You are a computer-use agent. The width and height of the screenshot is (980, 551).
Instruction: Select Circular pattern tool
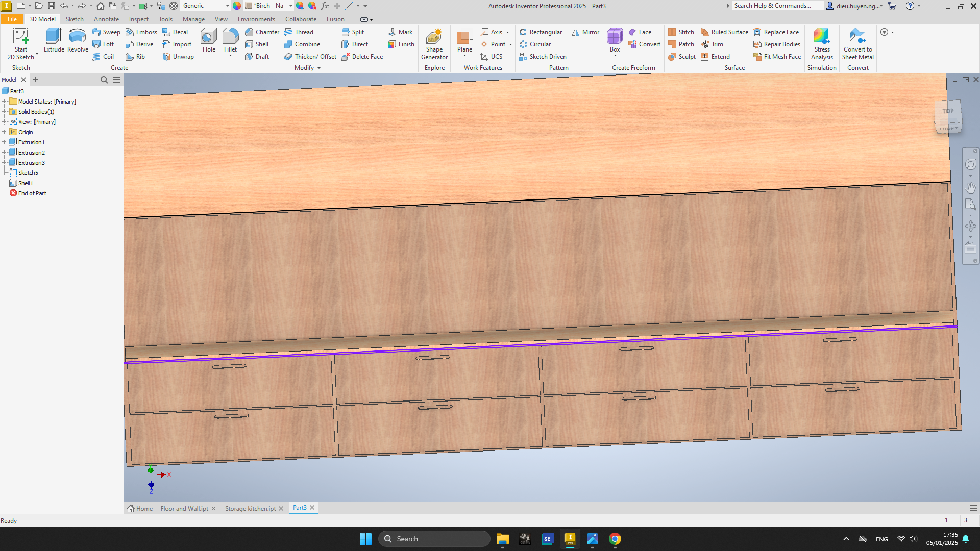pos(535,44)
